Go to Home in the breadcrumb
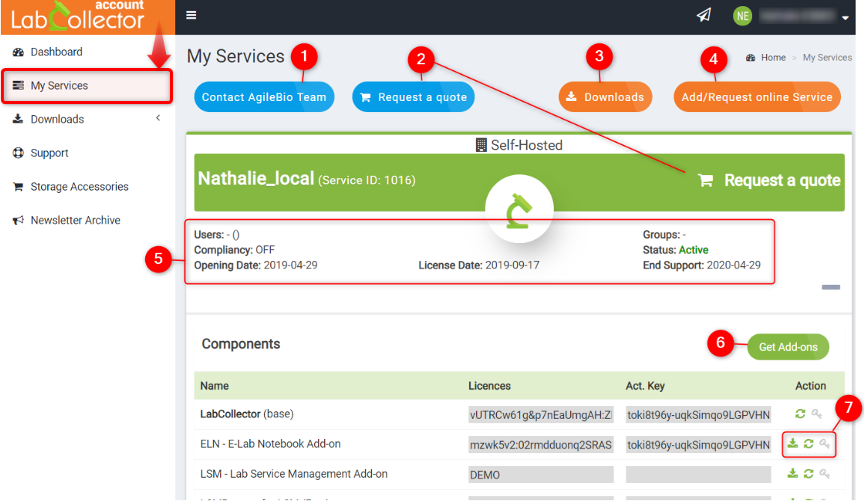This screenshot has width=865, height=504. (x=773, y=58)
